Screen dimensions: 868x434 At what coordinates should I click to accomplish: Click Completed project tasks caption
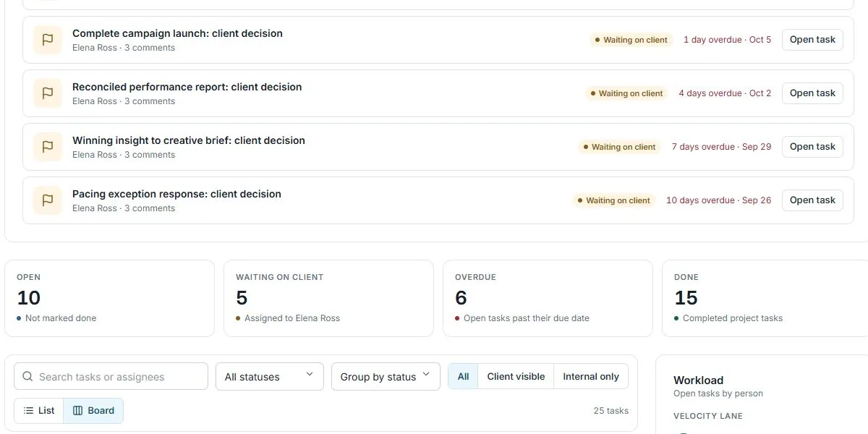point(733,318)
